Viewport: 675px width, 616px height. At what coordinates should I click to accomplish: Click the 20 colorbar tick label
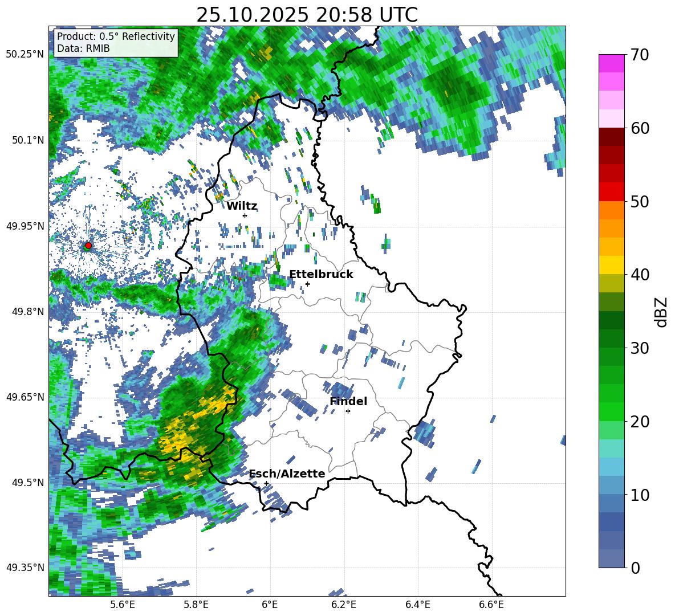pyautogui.click(x=639, y=421)
